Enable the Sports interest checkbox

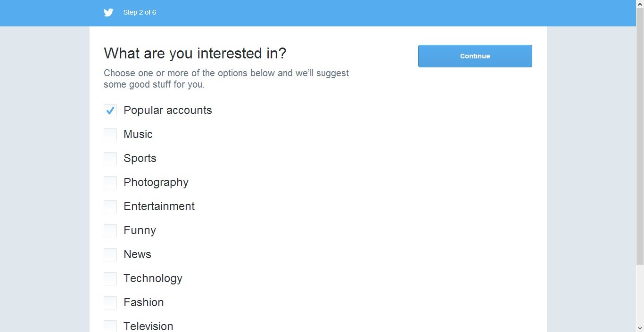click(x=110, y=159)
